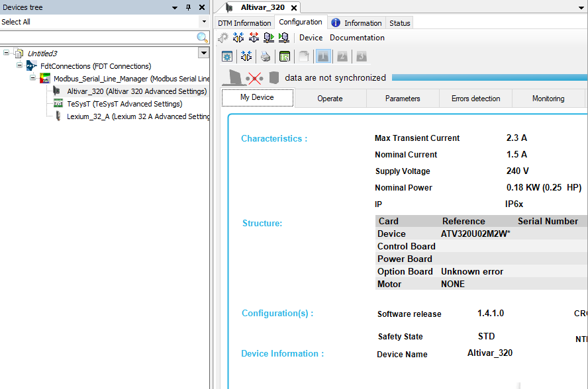Switch to the Parameters tab
Viewport: 588px width, 389px height.
coord(403,99)
